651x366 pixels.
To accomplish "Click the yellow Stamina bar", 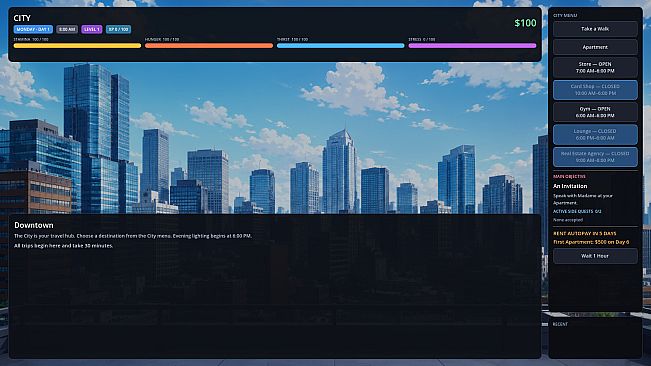I will tap(77, 46).
